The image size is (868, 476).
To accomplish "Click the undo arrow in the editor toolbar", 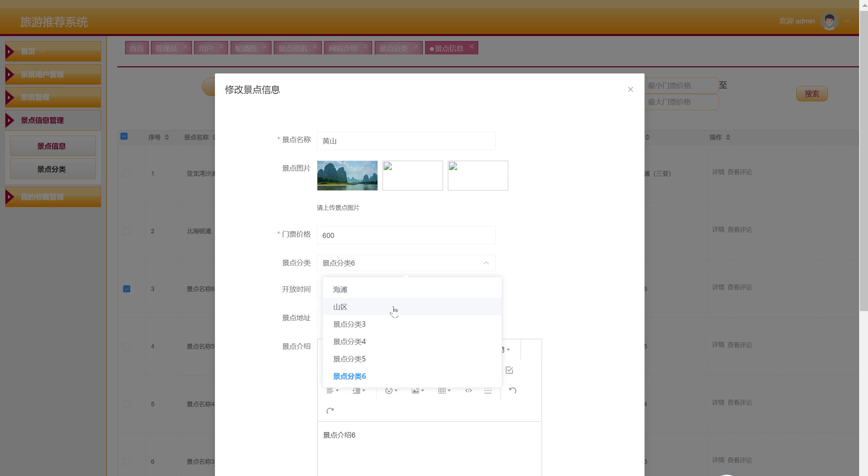I will (x=513, y=390).
